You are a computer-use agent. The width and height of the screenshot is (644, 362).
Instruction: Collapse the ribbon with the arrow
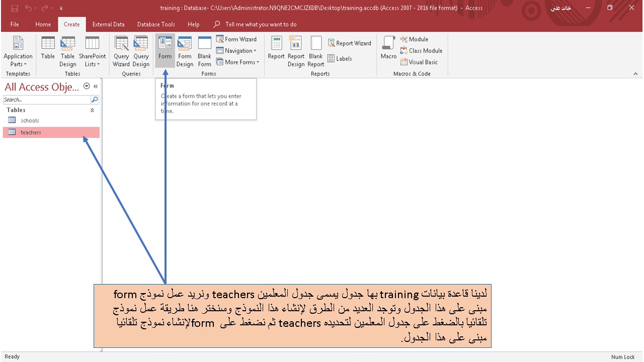635,74
